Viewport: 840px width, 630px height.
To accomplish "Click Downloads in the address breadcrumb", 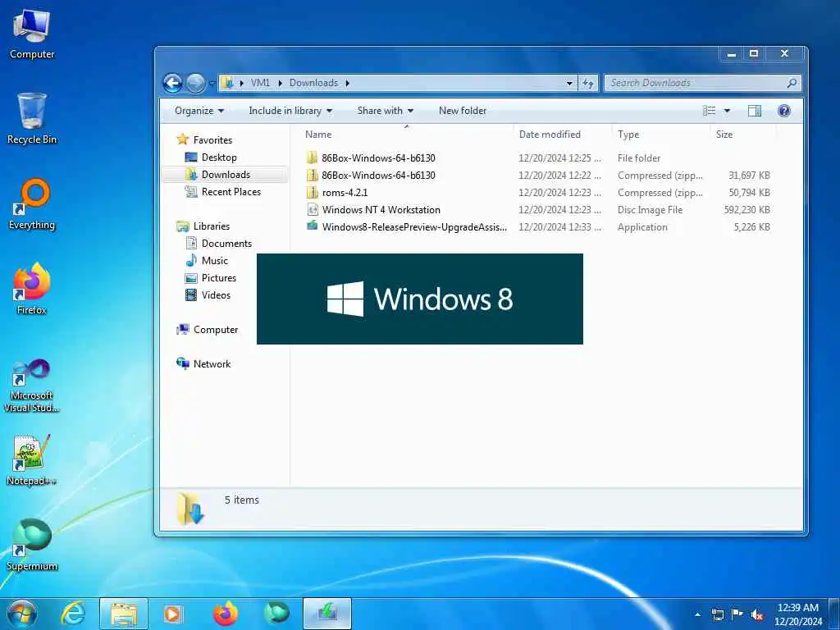I will click(313, 83).
